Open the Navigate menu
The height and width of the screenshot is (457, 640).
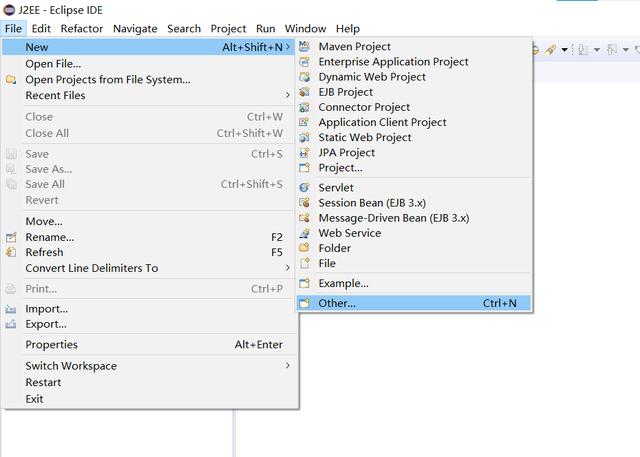point(135,29)
